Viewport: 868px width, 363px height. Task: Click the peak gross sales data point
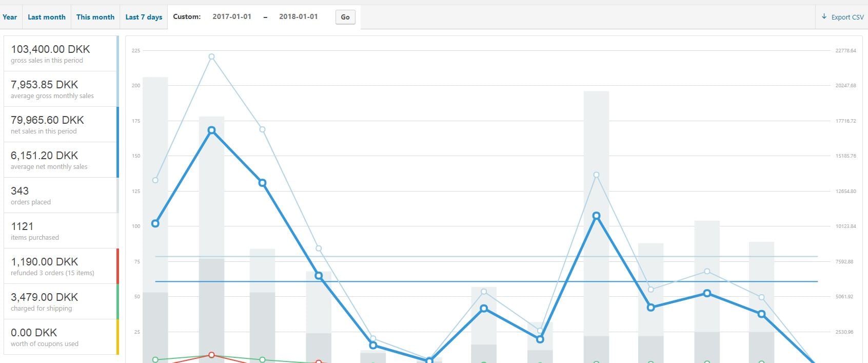click(211, 56)
